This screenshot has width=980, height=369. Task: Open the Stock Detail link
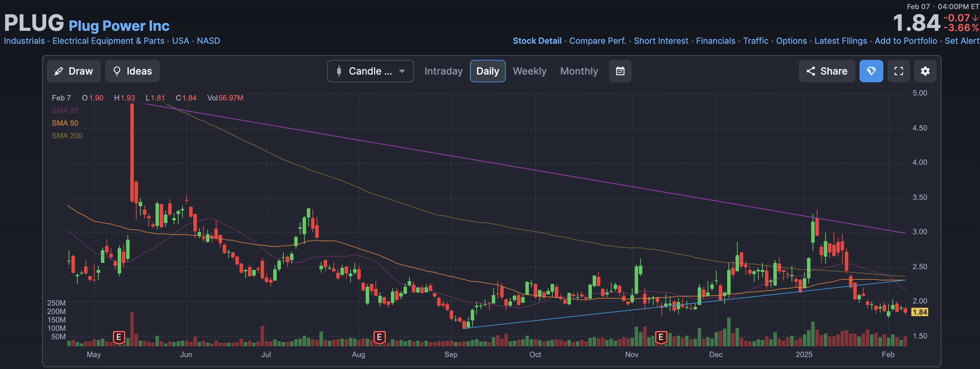[x=537, y=41]
